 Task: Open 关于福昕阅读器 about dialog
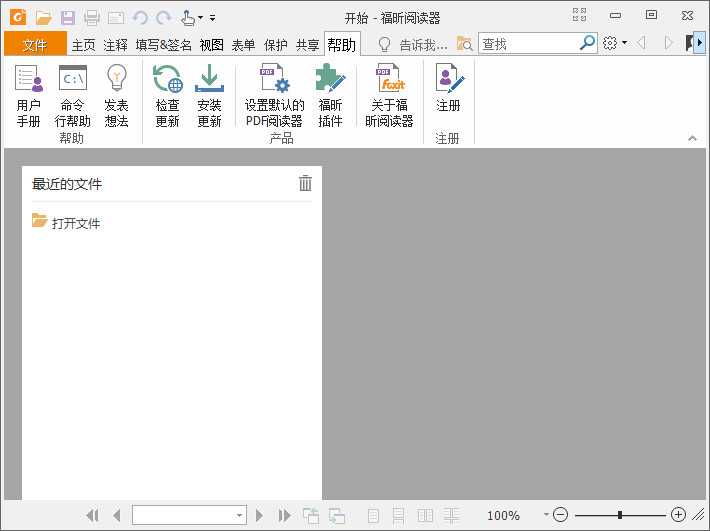(389, 96)
